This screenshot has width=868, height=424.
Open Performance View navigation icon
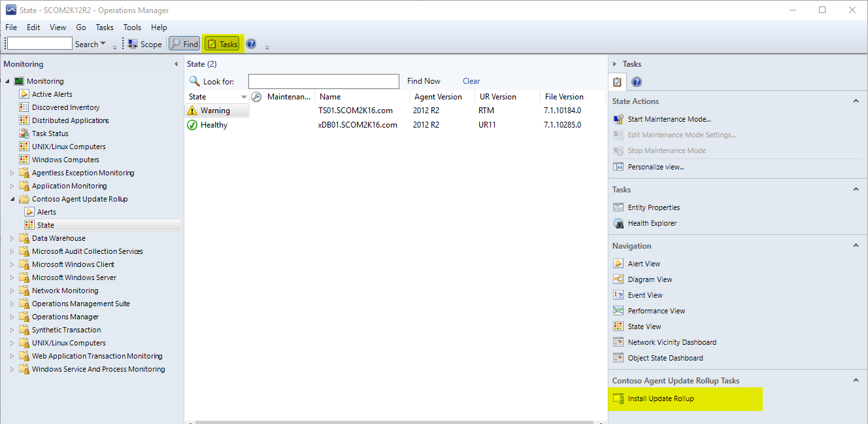click(618, 311)
